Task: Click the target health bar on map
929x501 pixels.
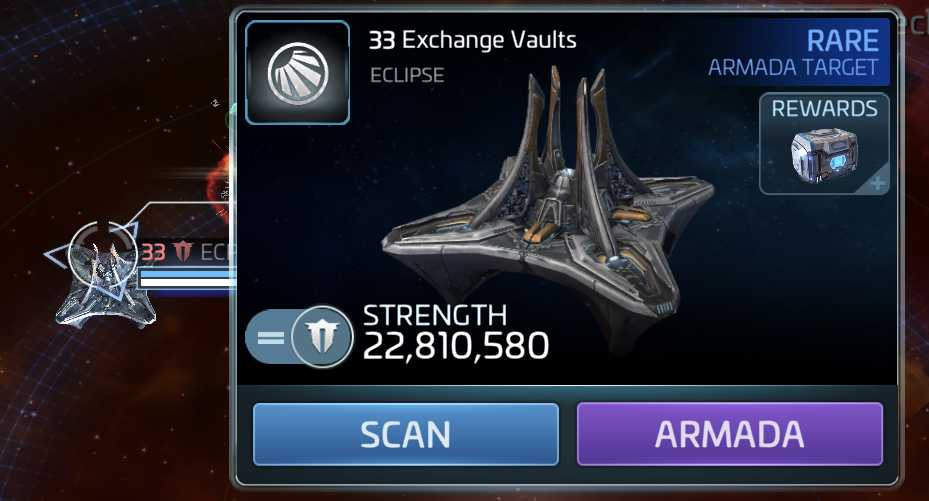Action: pos(185,277)
